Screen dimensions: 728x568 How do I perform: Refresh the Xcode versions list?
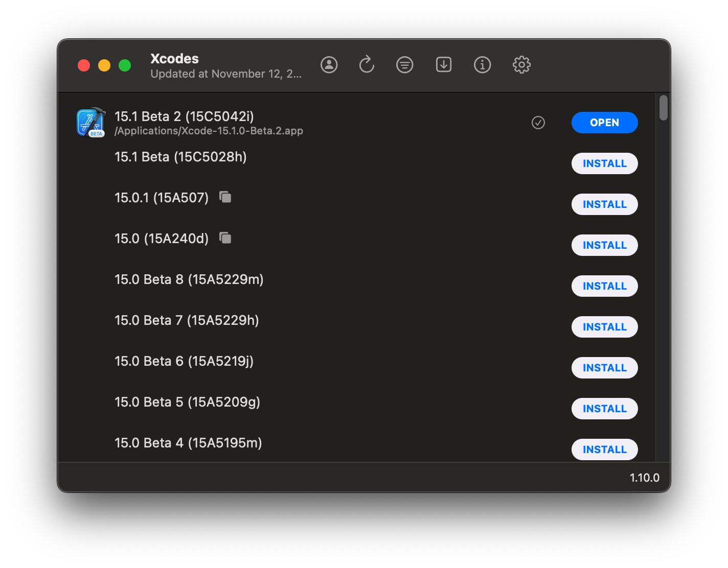tap(367, 64)
